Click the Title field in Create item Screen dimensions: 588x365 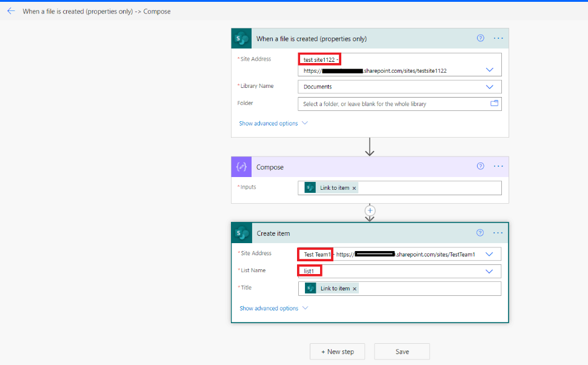tap(399, 289)
